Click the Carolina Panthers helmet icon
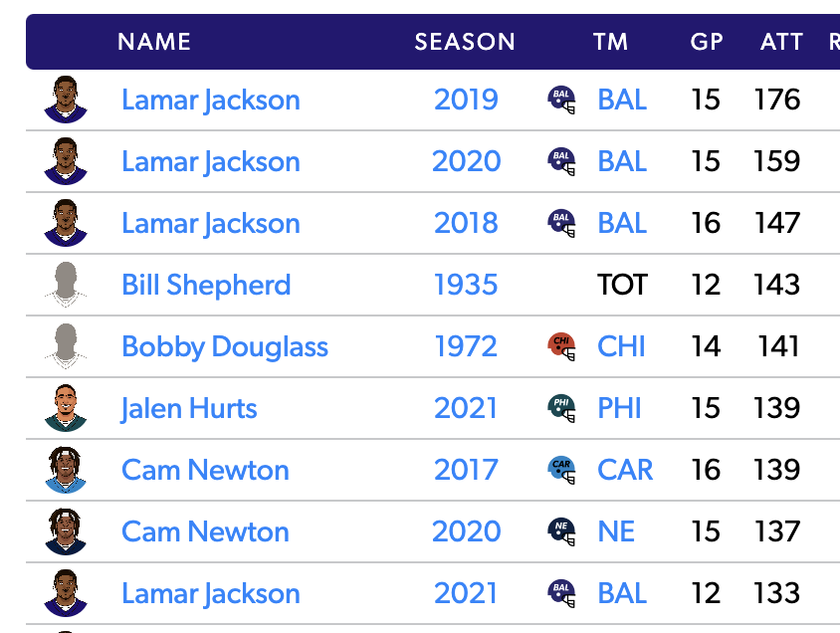The height and width of the screenshot is (633, 840). (562, 470)
